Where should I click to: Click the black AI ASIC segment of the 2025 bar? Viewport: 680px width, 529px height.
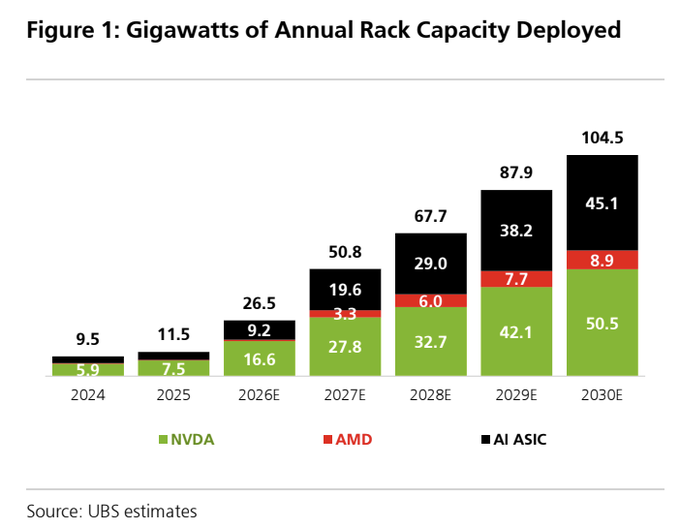(x=173, y=356)
